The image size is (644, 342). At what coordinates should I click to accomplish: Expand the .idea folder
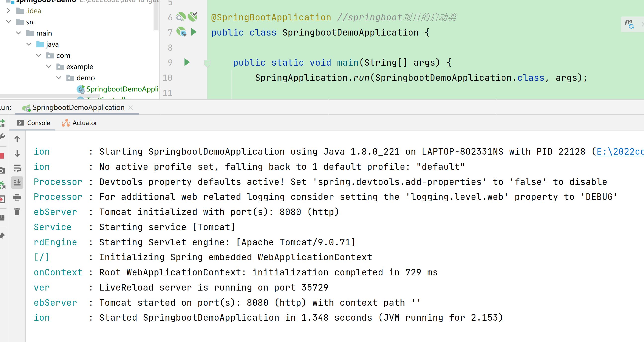point(8,11)
